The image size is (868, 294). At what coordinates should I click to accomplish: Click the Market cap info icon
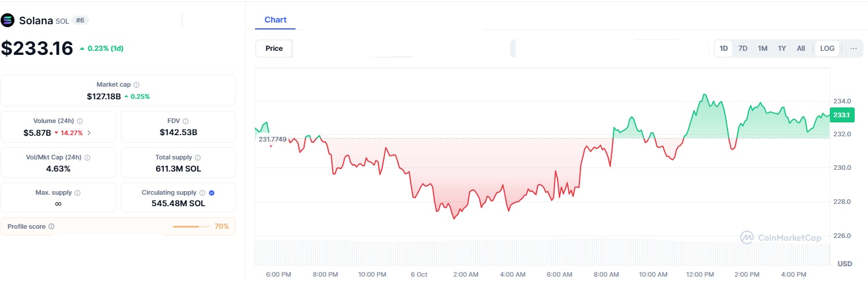(136, 85)
